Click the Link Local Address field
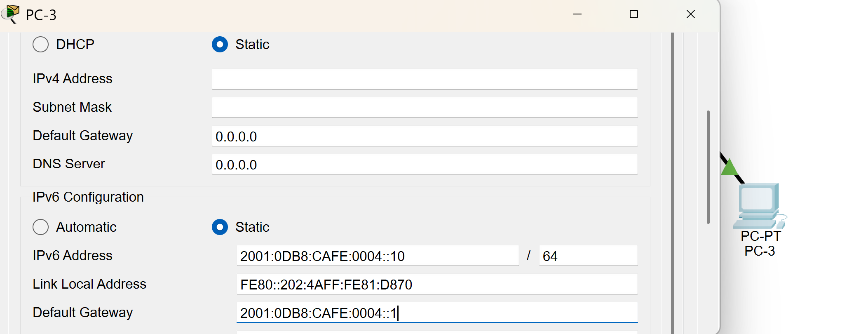Screen dimensions: 868x334 pos(436,285)
